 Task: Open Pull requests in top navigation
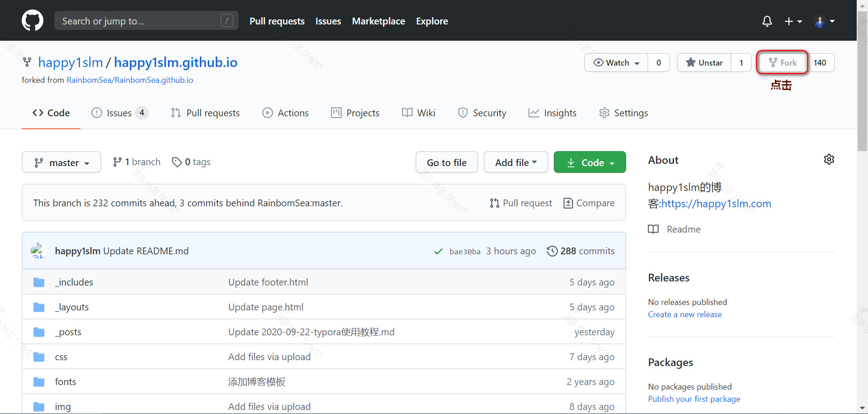point(277,21)
